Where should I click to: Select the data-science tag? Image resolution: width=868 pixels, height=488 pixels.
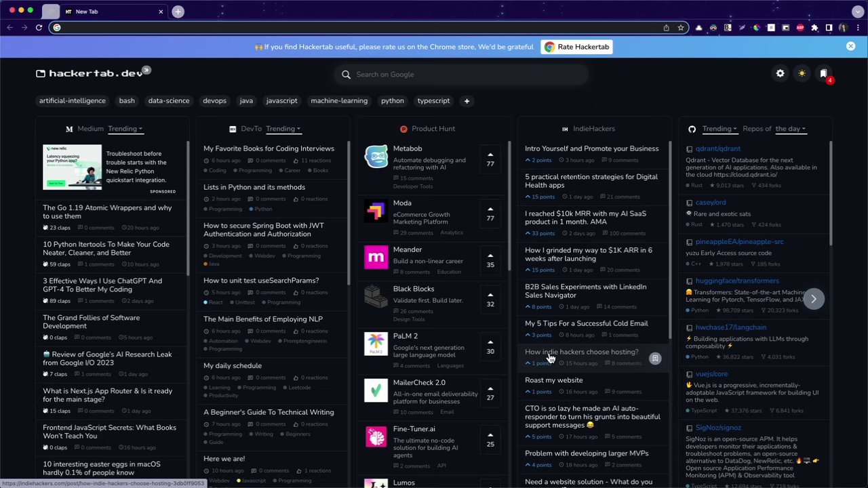169,101
